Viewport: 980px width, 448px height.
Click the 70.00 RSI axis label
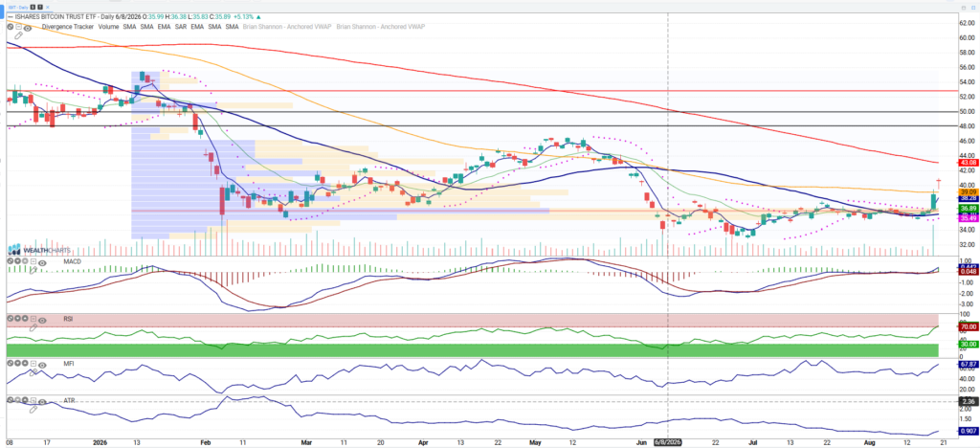969,326
